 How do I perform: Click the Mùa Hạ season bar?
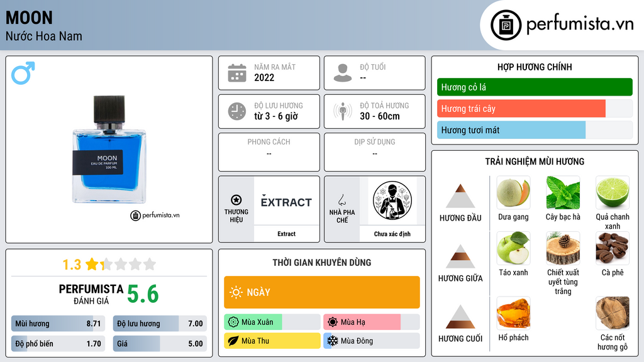point(372,322)
